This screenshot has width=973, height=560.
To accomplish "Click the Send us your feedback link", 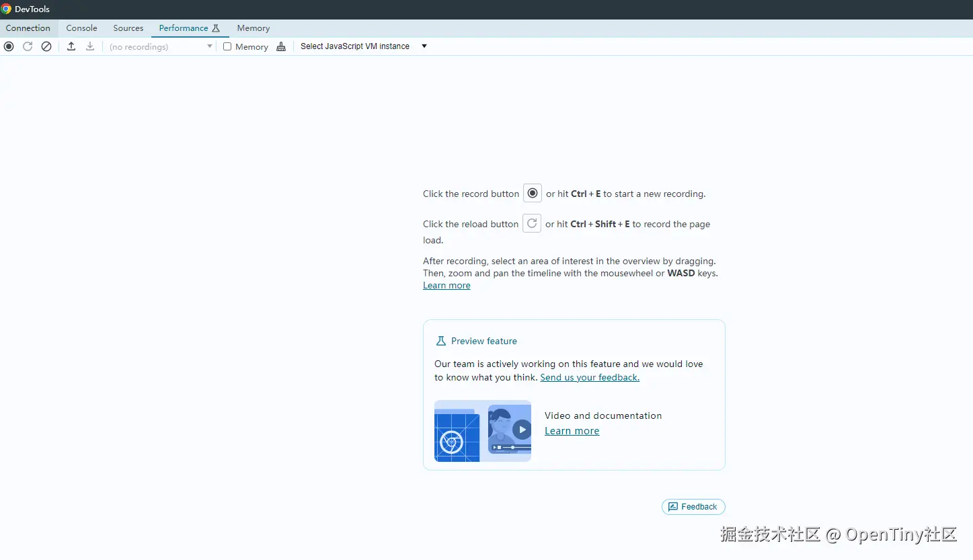I will coord(590,377).
